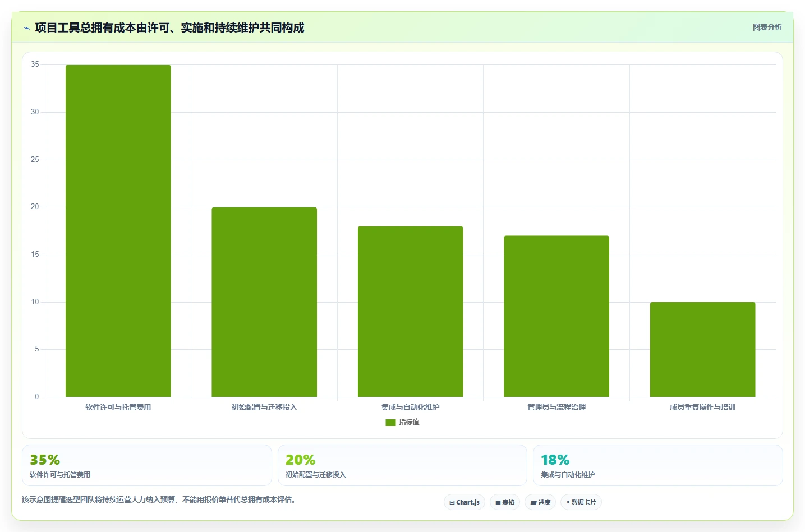Click the 指标值 legend label

click(x=409, y=422)
